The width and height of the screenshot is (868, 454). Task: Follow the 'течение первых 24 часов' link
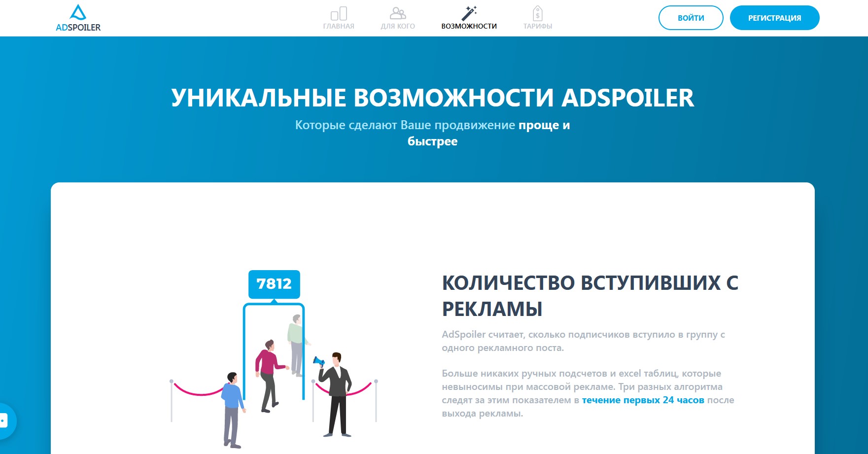[x=643, y=400]
